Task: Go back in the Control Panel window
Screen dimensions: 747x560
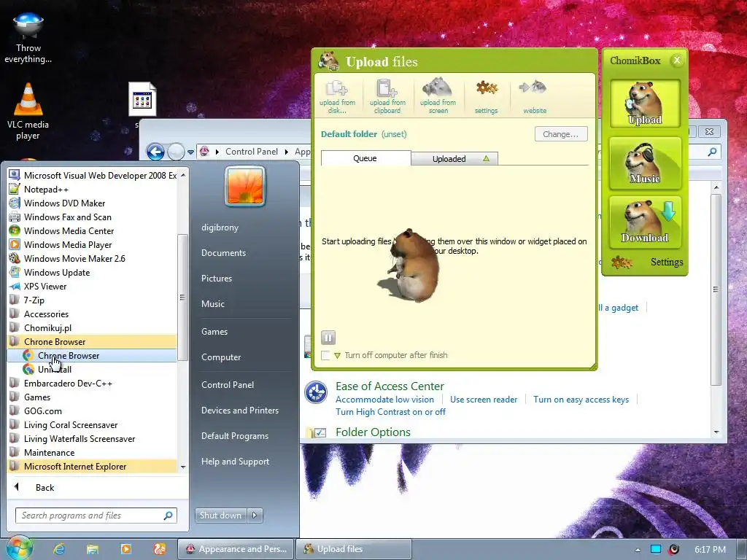Action: pos(155,152)
